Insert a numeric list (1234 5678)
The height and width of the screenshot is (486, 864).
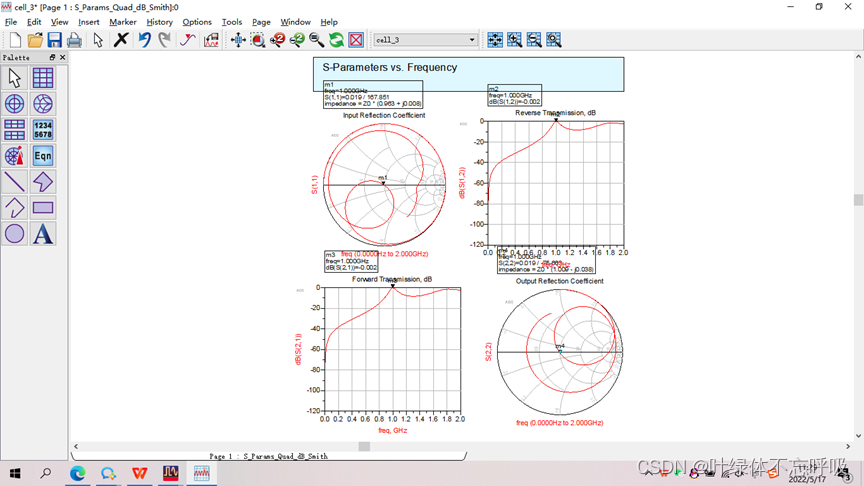tap(43, 129)
